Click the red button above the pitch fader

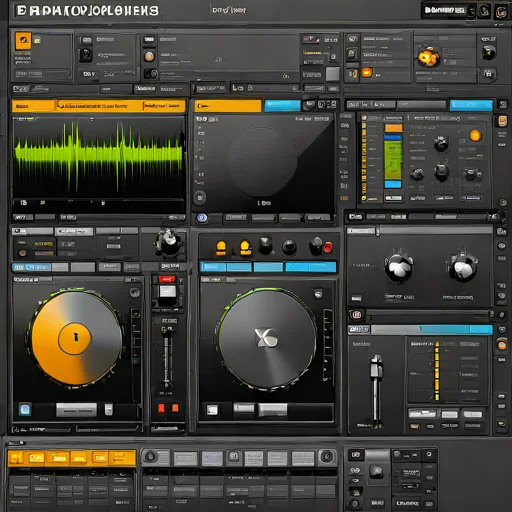click(x=167, y=279)
